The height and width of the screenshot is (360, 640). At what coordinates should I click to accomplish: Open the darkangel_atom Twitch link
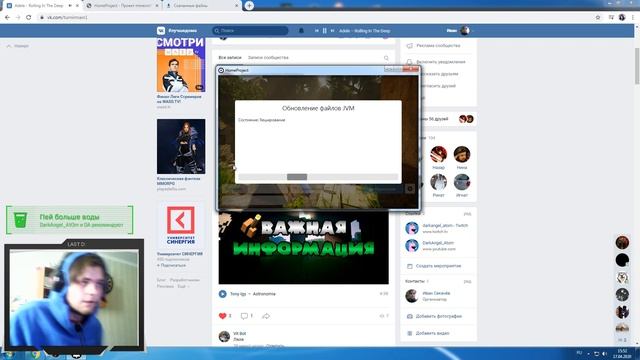coord(445,226)
